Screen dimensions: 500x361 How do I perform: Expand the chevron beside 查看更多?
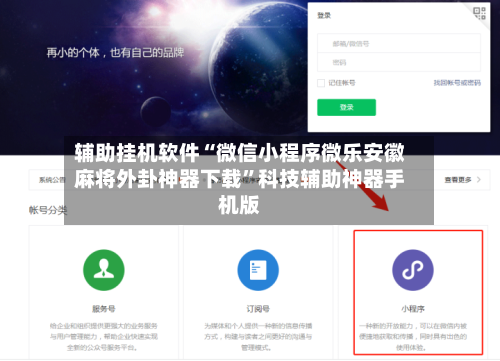479,180
